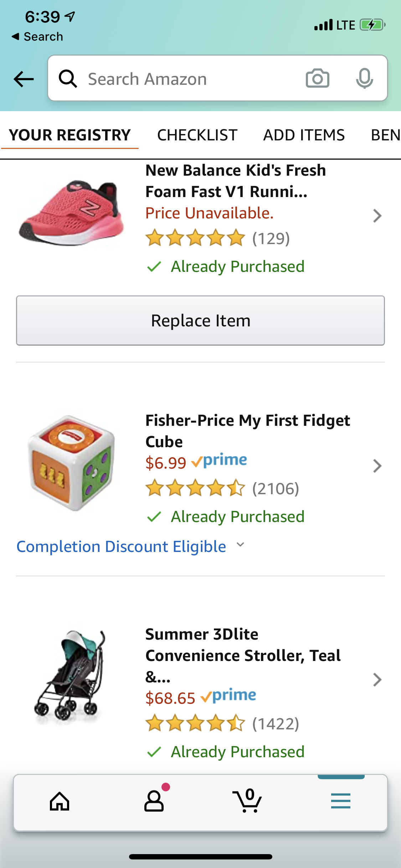The width and height of the screenshot is (401, 868).
Task: Tap the camera search icon
Action: click(317, 78)
